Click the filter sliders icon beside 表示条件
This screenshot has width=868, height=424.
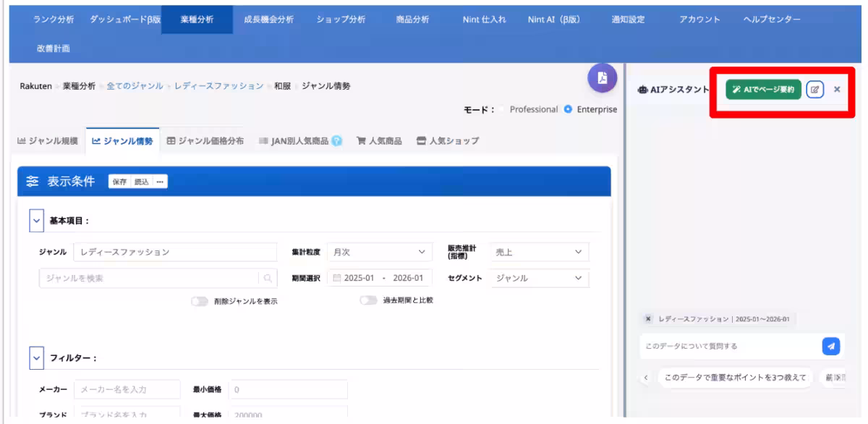tap(32, 181)
